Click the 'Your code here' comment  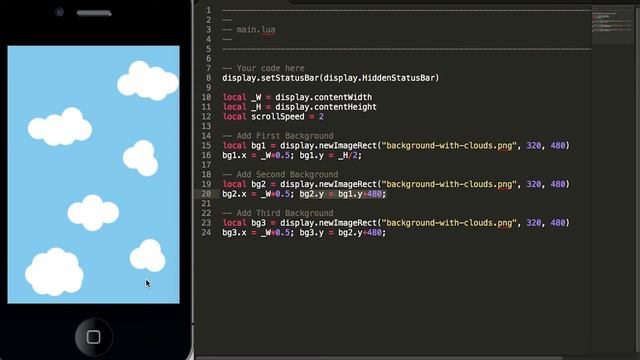click(270, 68)
